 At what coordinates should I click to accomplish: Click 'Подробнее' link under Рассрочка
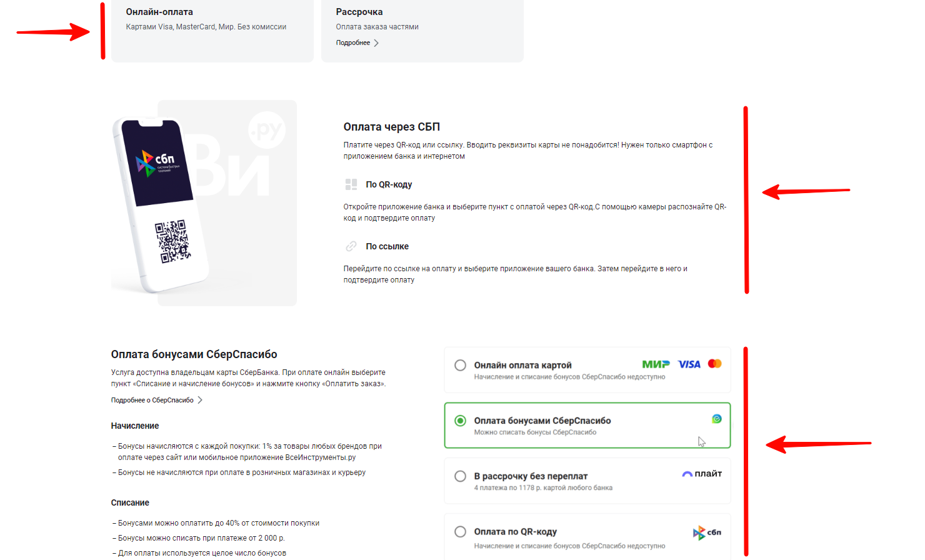[353, 43]
